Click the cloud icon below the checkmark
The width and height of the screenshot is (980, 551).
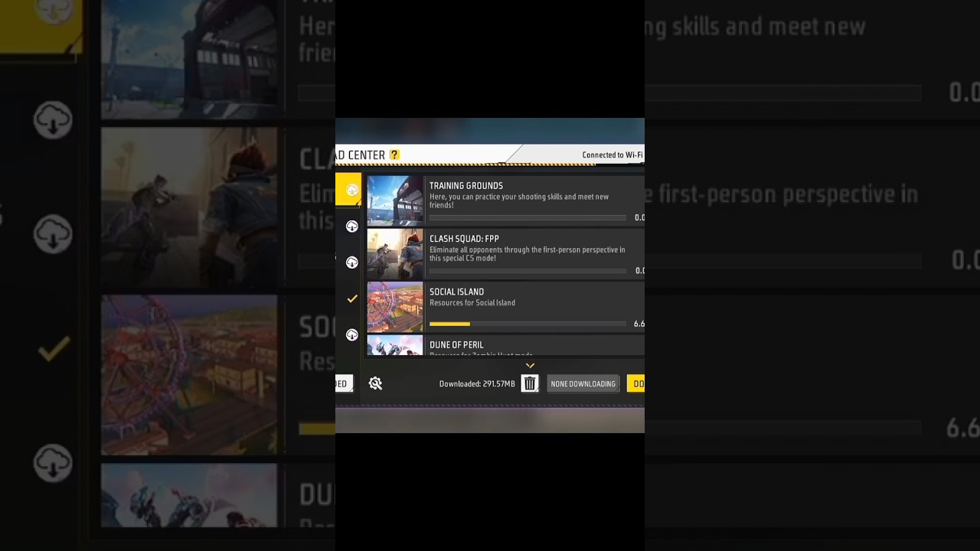click(352, 335)
